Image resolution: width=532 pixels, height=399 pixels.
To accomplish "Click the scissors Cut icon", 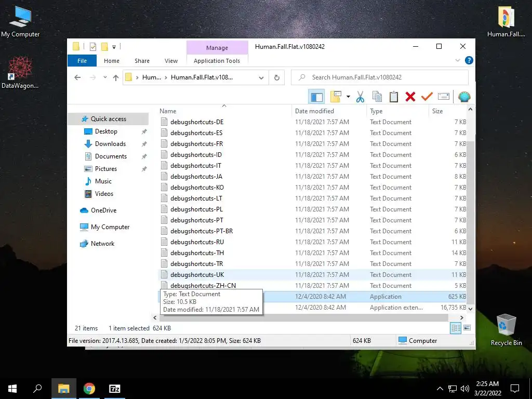I will (360, 97).
